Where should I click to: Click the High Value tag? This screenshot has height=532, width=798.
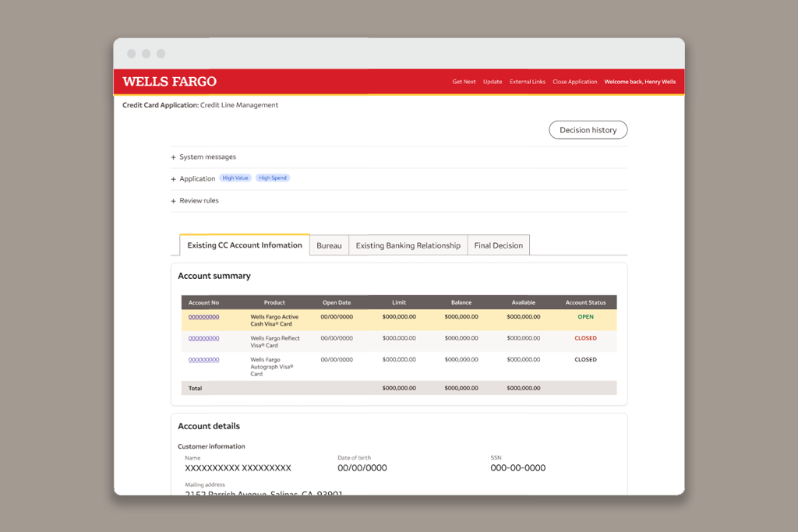tap(235, 178)
